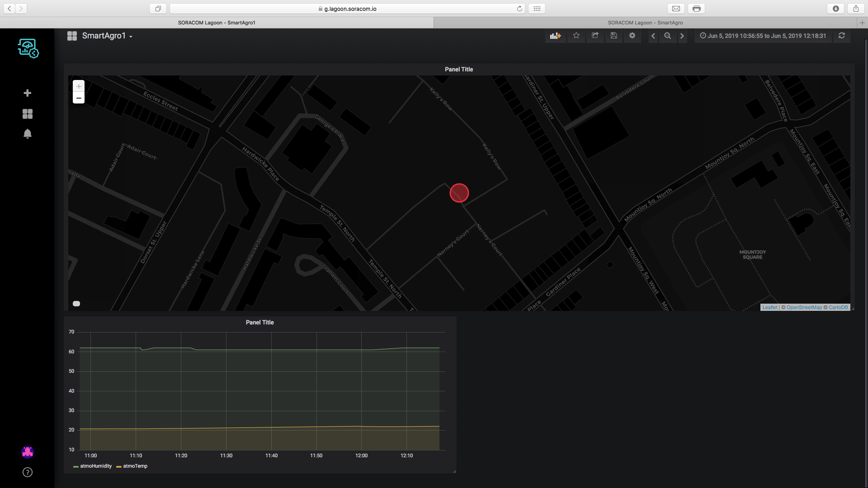This screenshot has width=868, height=488.
Task: Toggle atmoHumidity series in legend
Action: point(95,466)
